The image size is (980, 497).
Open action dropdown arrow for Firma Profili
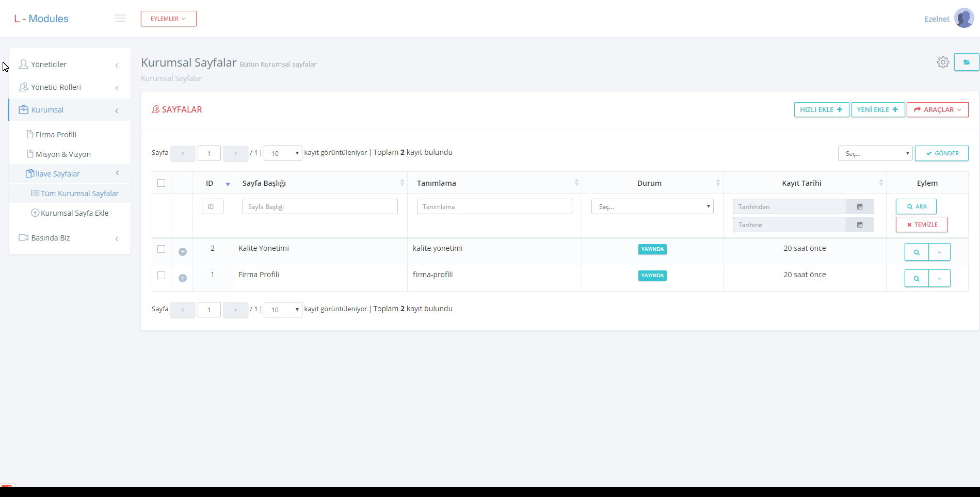(x=939, y=278)
